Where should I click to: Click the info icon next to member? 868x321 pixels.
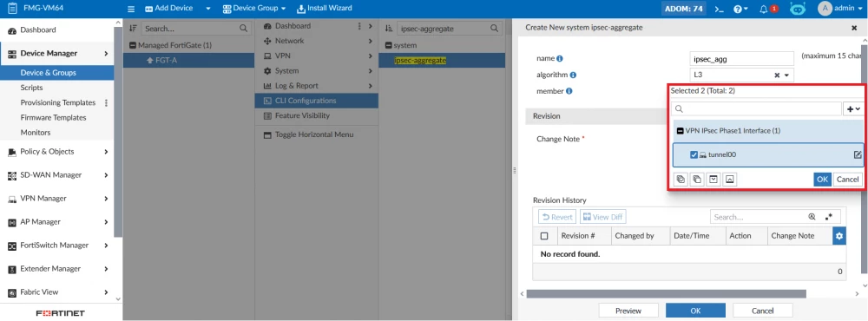pos(569,91)
